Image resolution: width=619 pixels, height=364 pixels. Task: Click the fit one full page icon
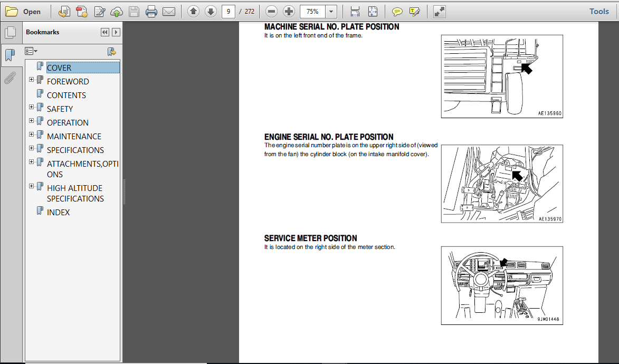click(373, 12)
